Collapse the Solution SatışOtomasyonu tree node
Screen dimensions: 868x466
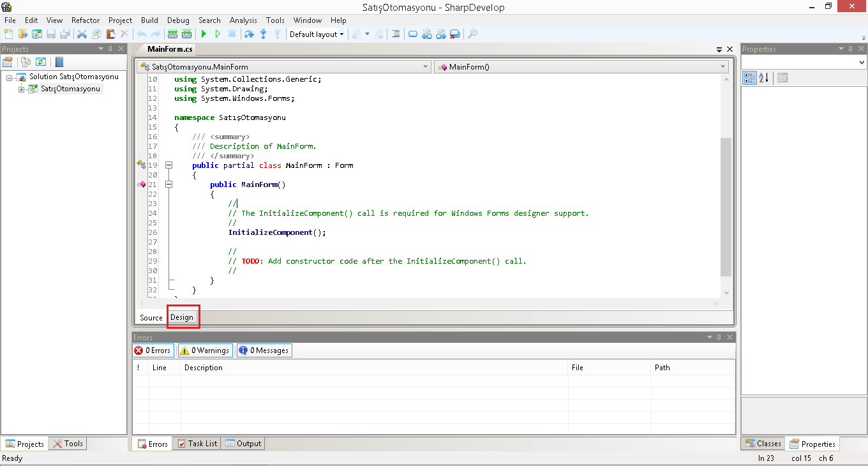coord(10,77)
